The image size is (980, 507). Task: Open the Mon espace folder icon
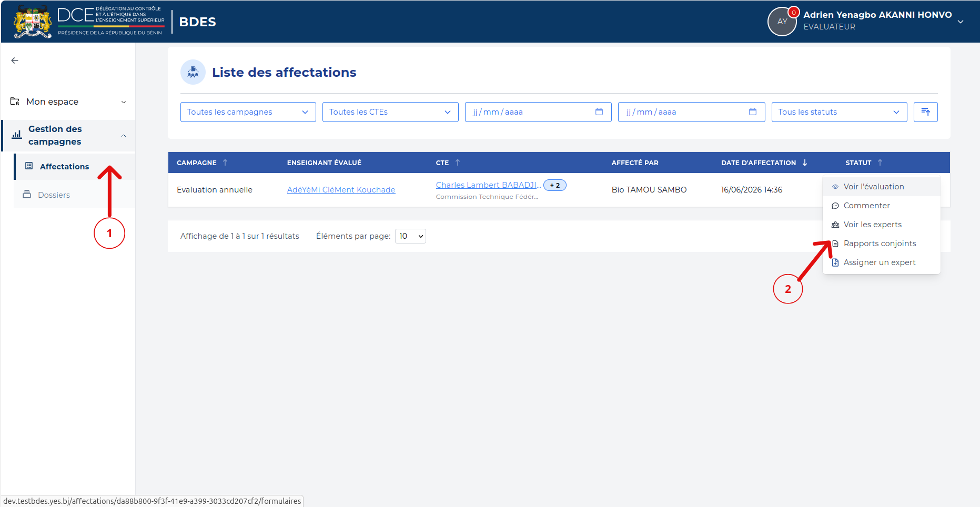coord(15,102)
